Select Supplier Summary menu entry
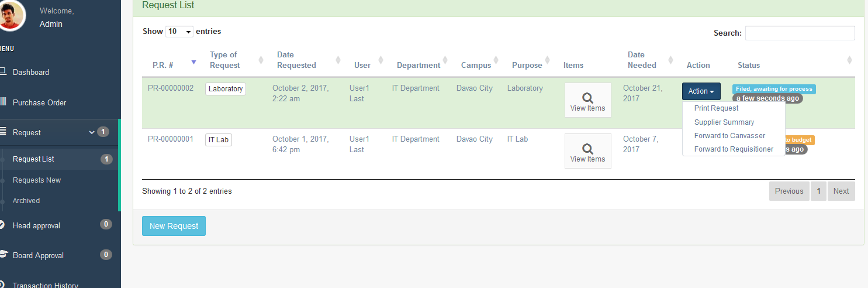This screenshot has height=288, width=868. click(x=724, y=122)
